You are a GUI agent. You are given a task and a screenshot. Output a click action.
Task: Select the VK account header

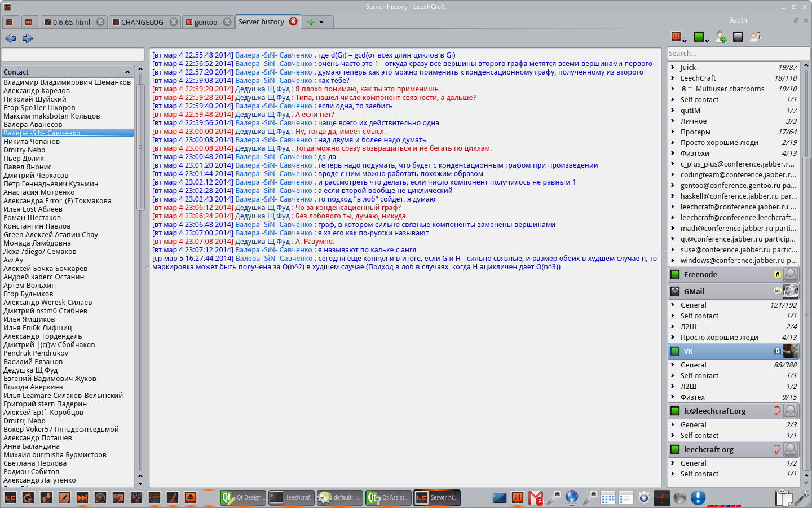[x=733, y=351]
